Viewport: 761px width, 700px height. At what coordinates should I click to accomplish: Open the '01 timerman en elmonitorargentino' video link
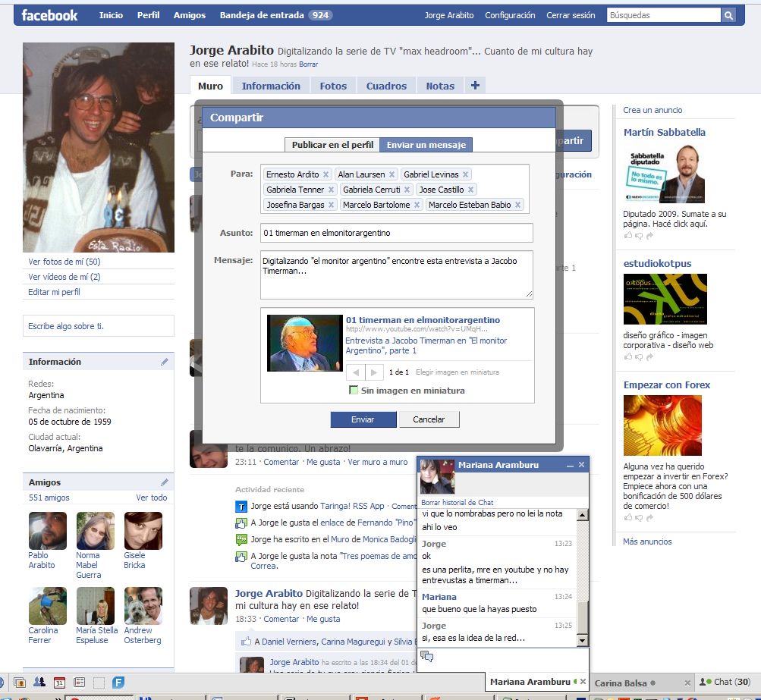point(423,320)
